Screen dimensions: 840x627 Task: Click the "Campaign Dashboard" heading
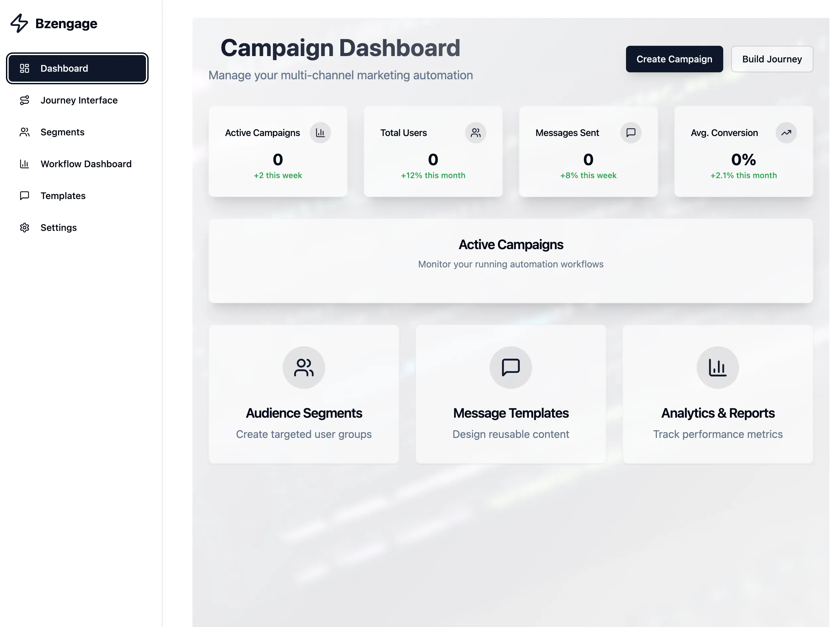(340, 48)
